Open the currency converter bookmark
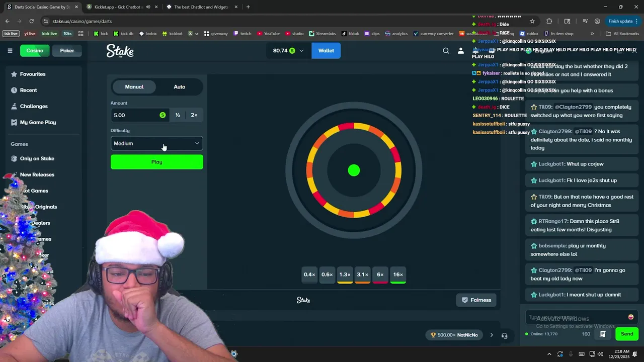 point(433,34)
